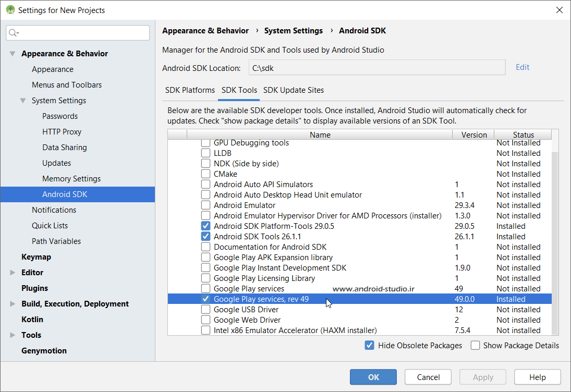The width and height of the screenshot is (571, 392).
Task: Uncheck Android SDK Platform-Tools 29.0.5
Action: click(x=206, y=226)
